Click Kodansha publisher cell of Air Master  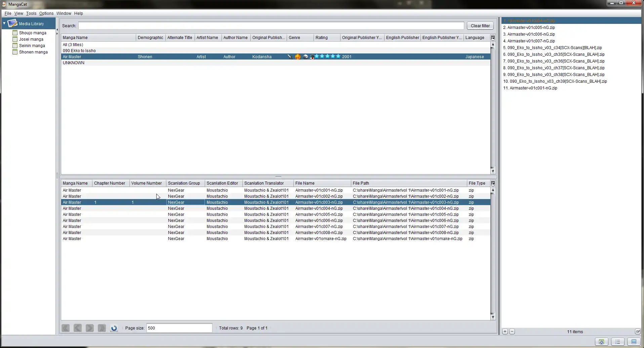coord(269,57)
